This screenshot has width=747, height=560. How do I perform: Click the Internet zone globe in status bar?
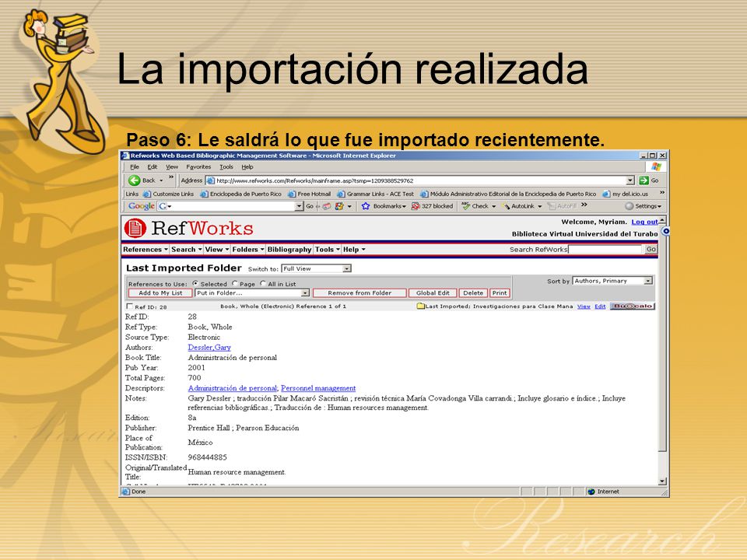tap(591, 492)
